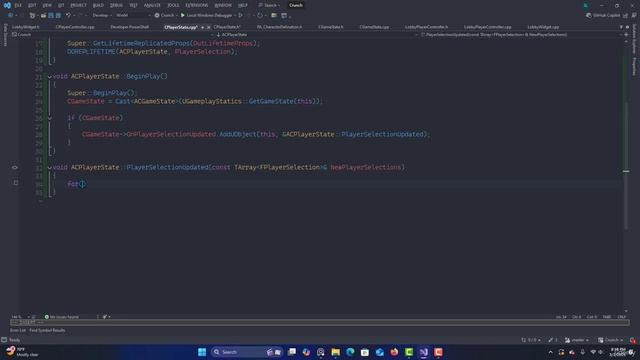Click the pending changes pencil icon
The height and width of the screenshot is (360, 640).
(553, 340)
